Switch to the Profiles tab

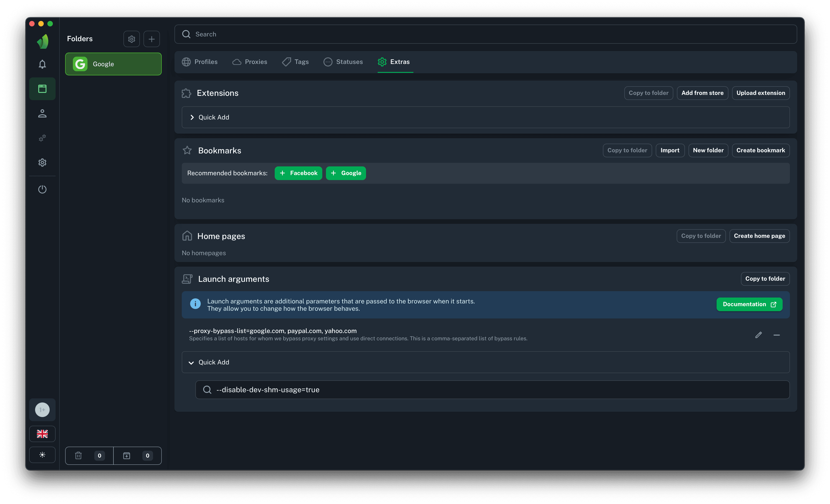200,62
